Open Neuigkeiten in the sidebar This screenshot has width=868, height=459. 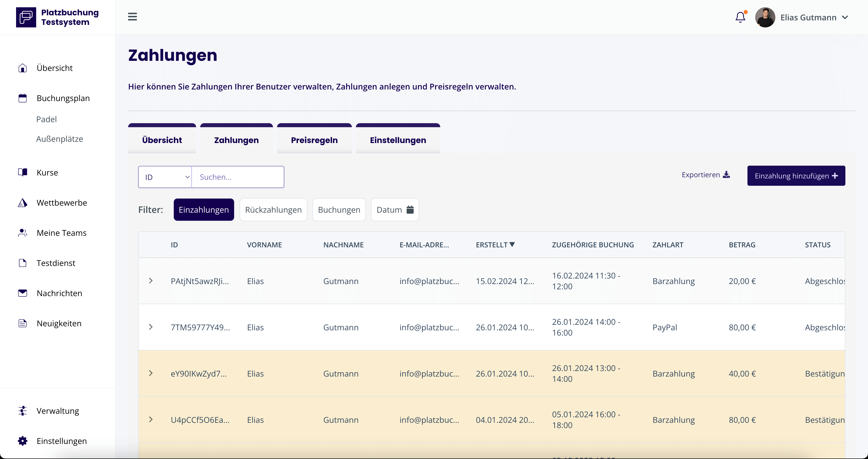coord(59,324)
